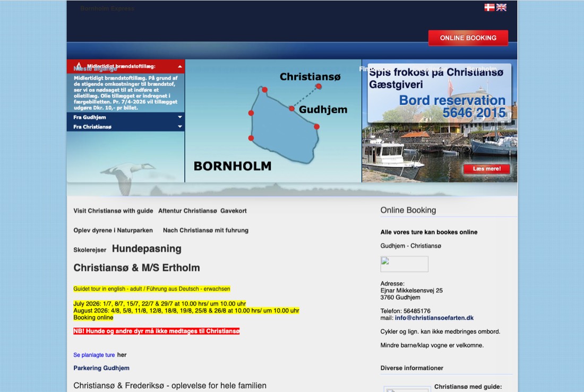Viewport: 584px width, 392px height.
Task: Click the info@christiansoefarten.dk email link
Action: tap(434, 318)
